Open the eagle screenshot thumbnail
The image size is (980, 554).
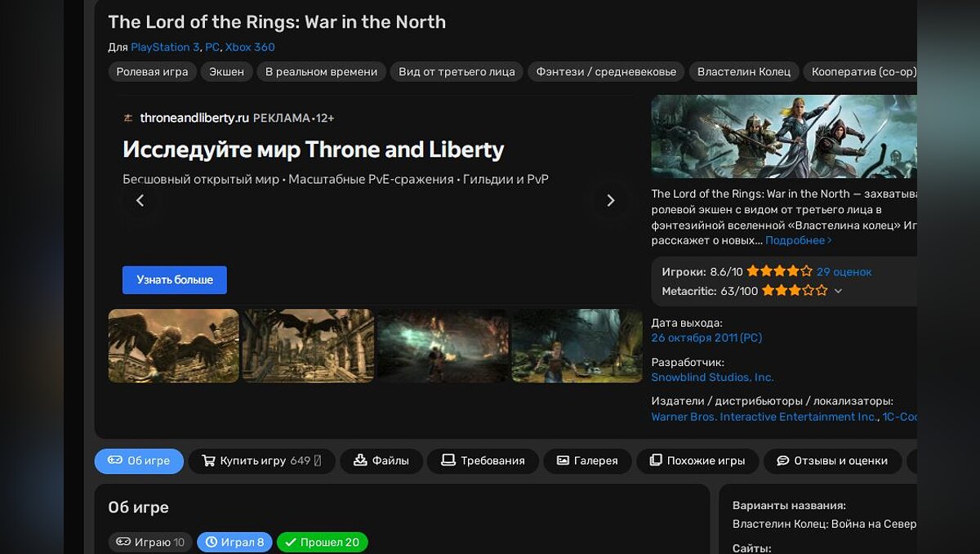pos(174,346)
